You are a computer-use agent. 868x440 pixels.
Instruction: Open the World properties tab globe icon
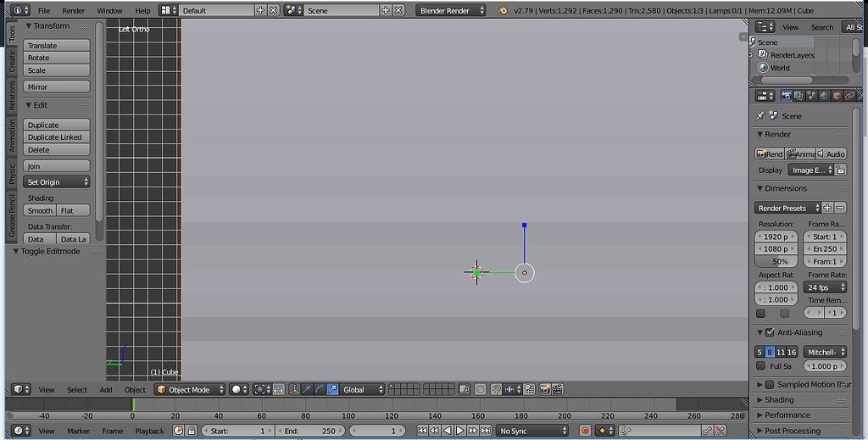[824, 96]
